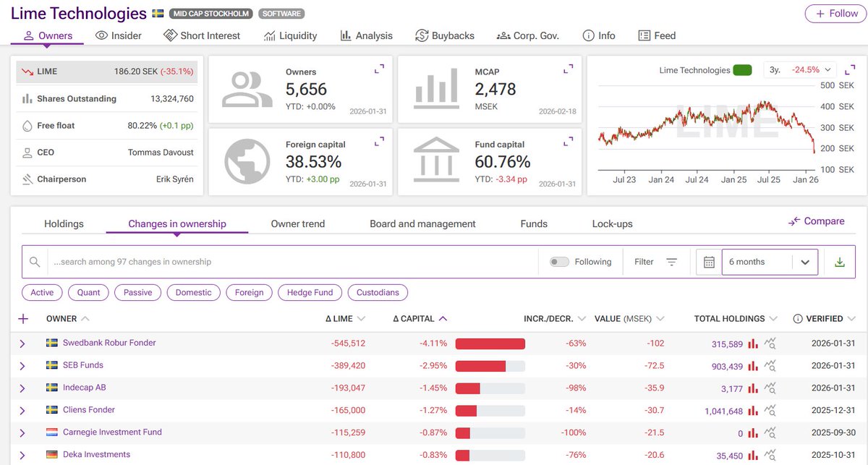Click the plus icon beside OWNER header
The width and height of the screenshot is (868, 465).
coord(23,319)
